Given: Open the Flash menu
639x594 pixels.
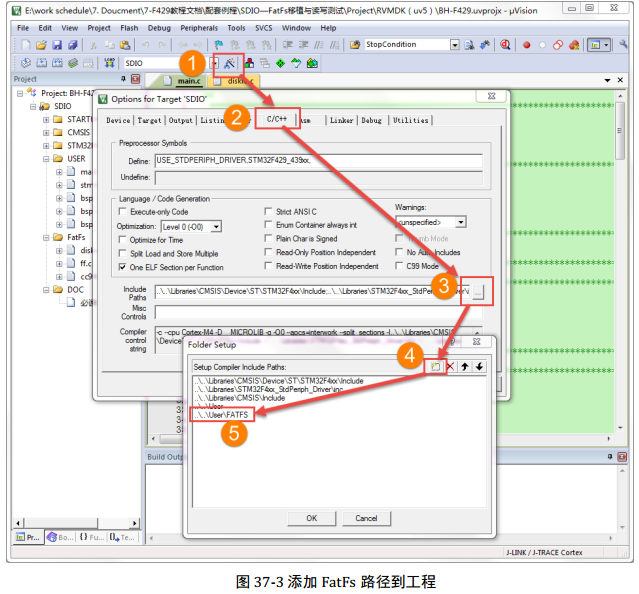Looking at the screenshot, I should pos(129,28).
